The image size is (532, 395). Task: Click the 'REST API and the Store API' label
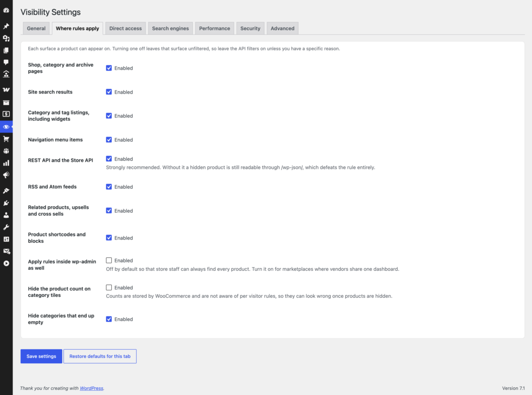click(x=60, y=160)
